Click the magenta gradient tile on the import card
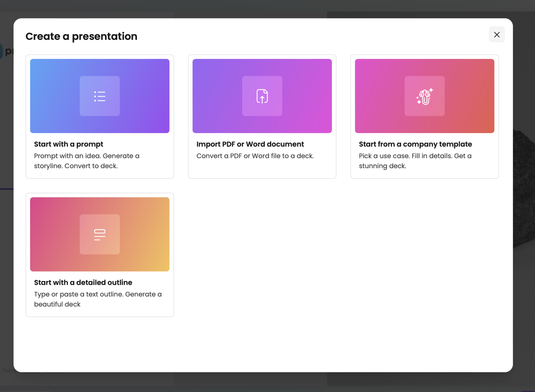 point(262,96)
